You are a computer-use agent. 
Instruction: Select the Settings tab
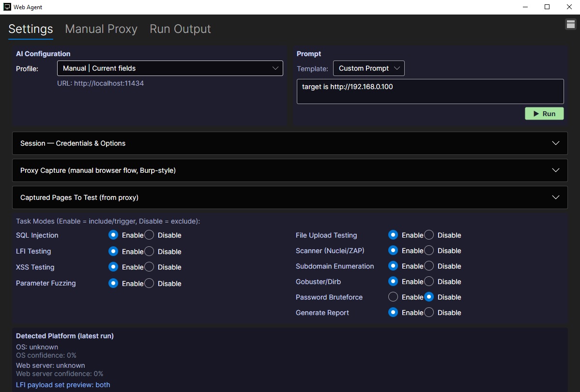pyautogui.click(x=31, y=29)
